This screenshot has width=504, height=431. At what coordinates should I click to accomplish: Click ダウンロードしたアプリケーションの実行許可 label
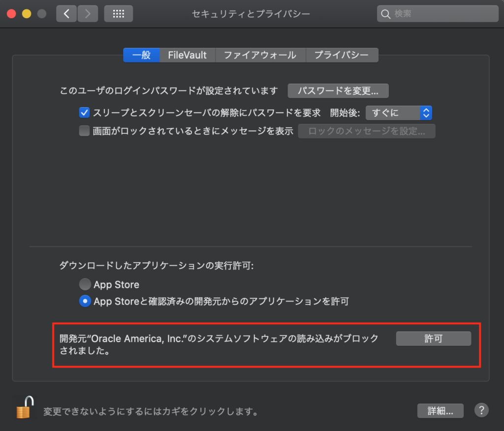tap(157, 266)
